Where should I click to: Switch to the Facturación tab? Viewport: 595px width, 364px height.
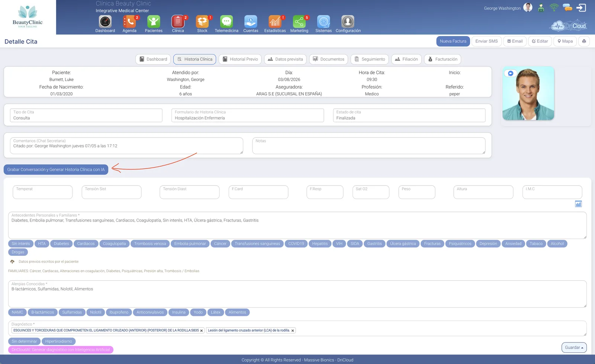443,59
